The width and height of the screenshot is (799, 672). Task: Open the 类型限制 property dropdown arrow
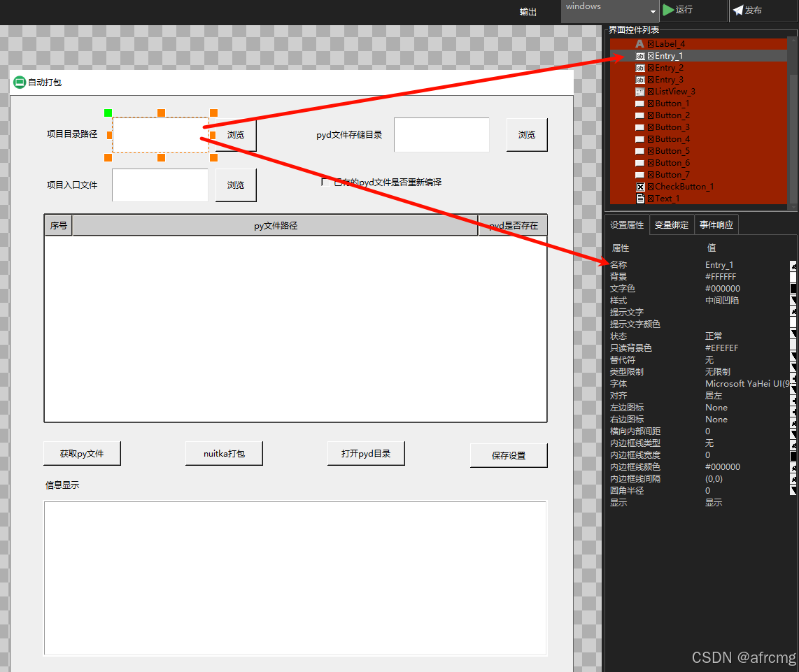click(x=793, y=367)
